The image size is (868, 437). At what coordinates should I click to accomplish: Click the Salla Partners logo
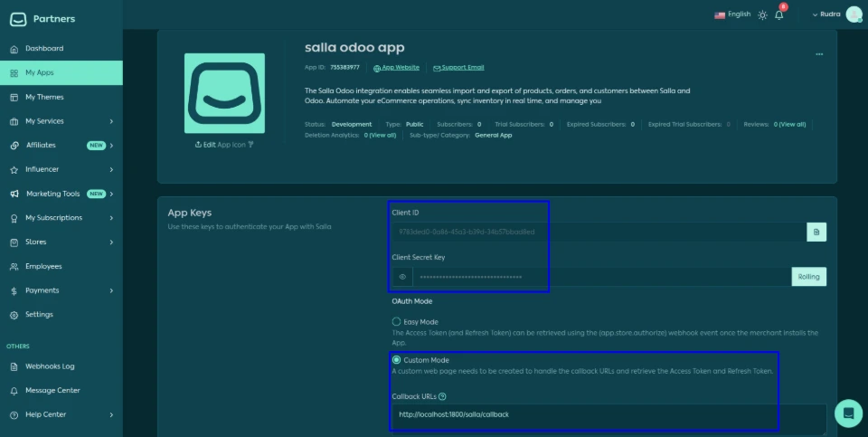[x=43, y=19]
